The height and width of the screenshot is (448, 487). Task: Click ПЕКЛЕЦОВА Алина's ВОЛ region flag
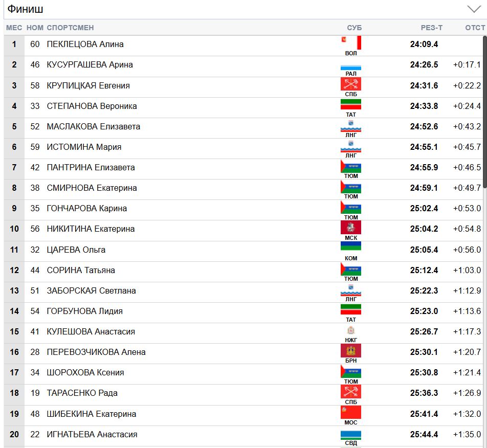tap(351, 42)
